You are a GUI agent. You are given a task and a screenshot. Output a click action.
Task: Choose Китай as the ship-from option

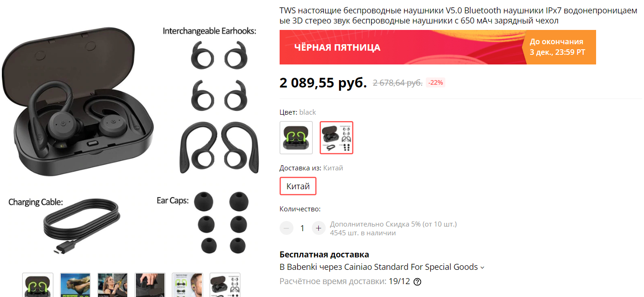click(298, 186)
